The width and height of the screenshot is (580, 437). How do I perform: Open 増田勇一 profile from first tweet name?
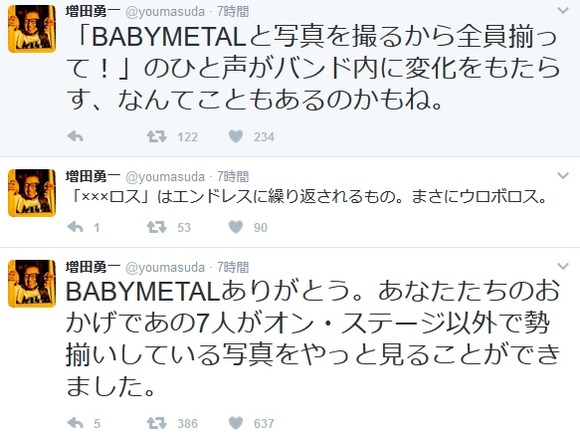[x=93, y=11]
